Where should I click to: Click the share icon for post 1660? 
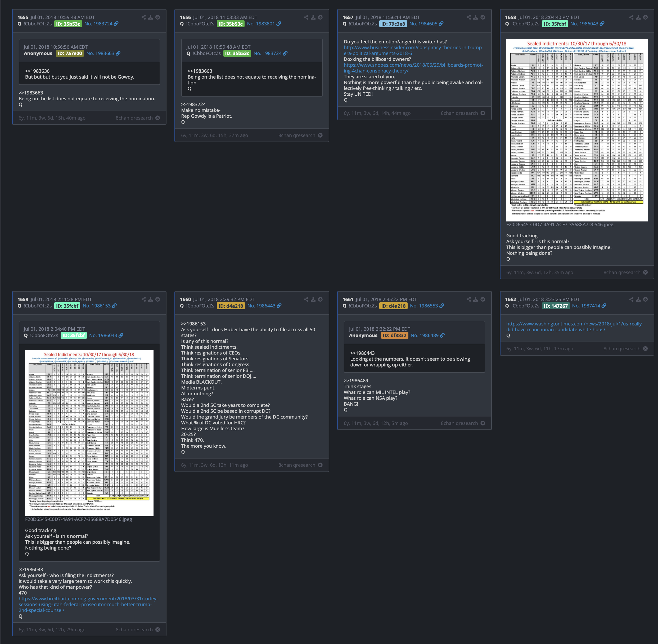306,299
